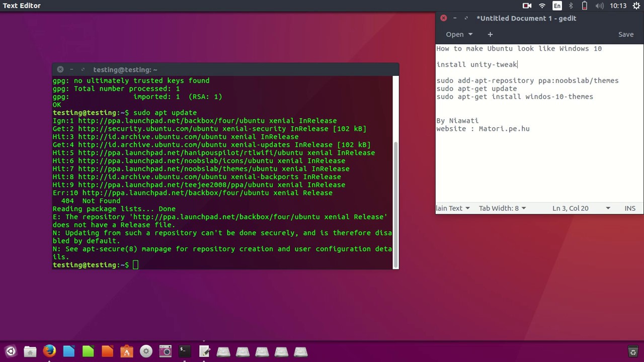The width and height of the screenshot is (644, 362).
Task: Open the Files home folder in dock
Action: tap(30, 351)
